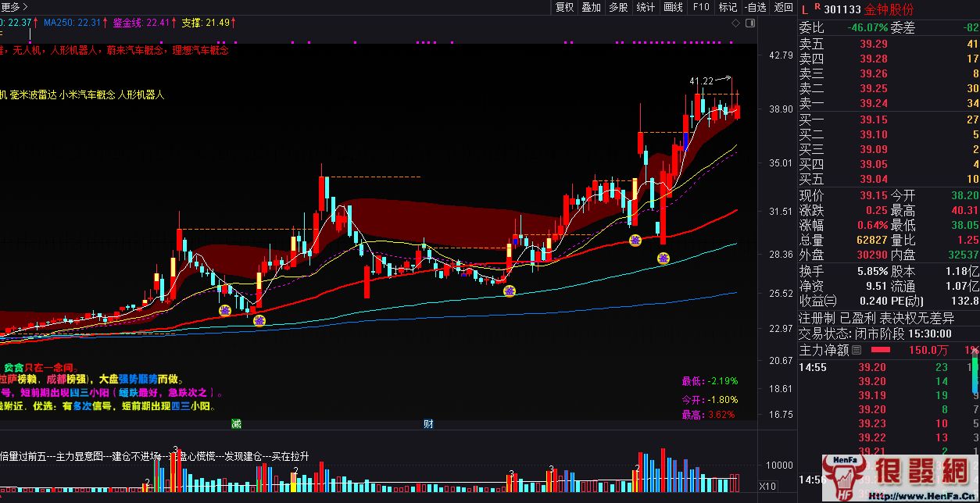The image size is (980, 503).
Task: Open the 统计 statistics tool
Action: (x=646, y=8)
